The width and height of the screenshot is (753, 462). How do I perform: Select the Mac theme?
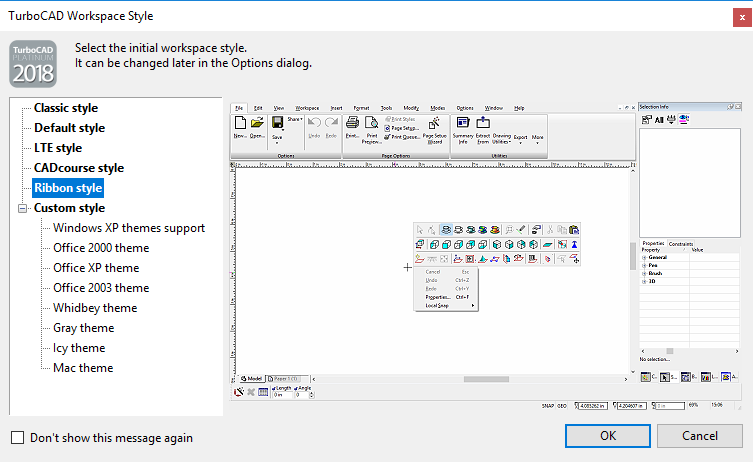[x=83, y=368]
